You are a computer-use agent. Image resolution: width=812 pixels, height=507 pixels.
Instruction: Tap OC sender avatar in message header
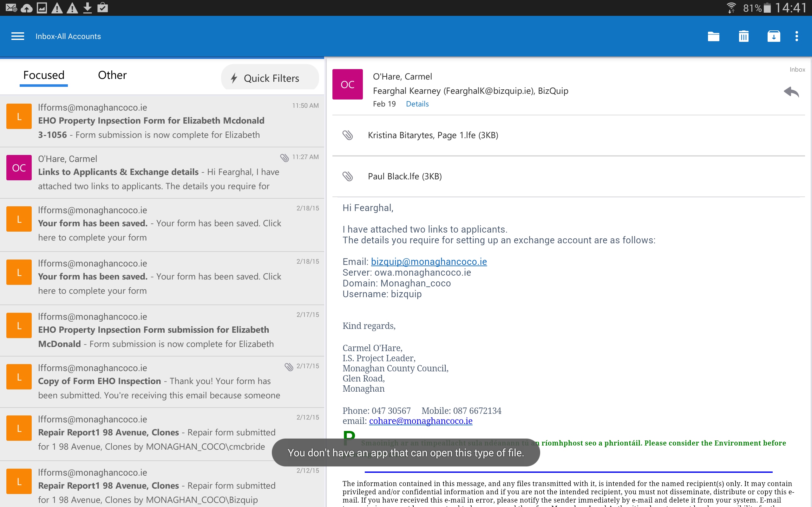pyautogui.click(x=347, y=85)
